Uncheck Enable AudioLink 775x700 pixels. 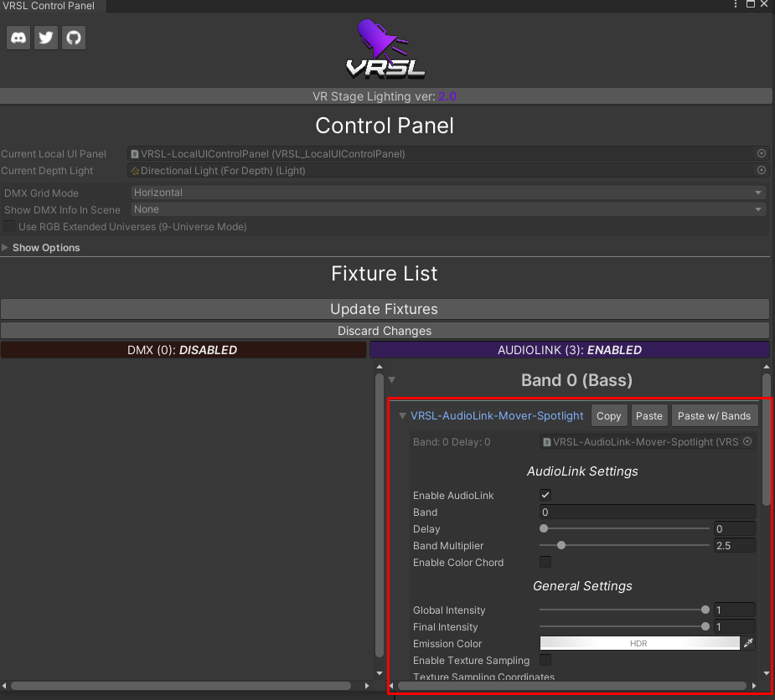point(545,495)
